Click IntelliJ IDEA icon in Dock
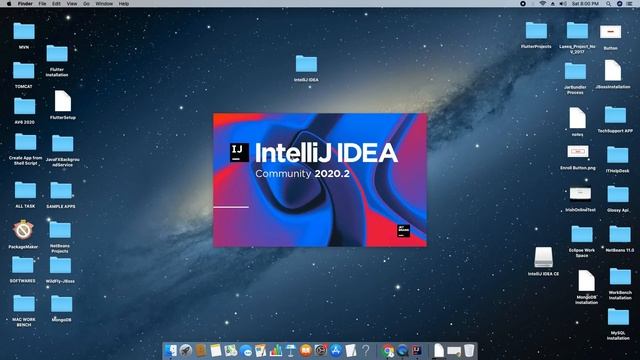 pyautogui.click(x=417, y=351)
